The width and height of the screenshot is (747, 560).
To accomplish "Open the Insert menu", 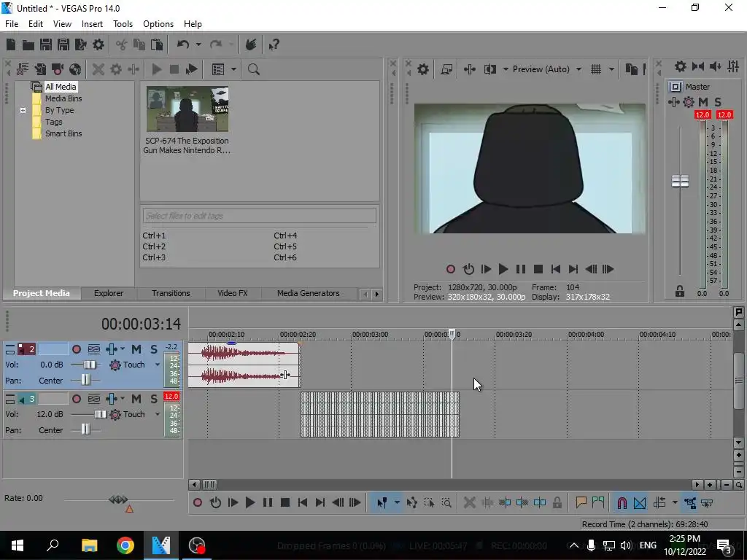I will click(92, 24).
